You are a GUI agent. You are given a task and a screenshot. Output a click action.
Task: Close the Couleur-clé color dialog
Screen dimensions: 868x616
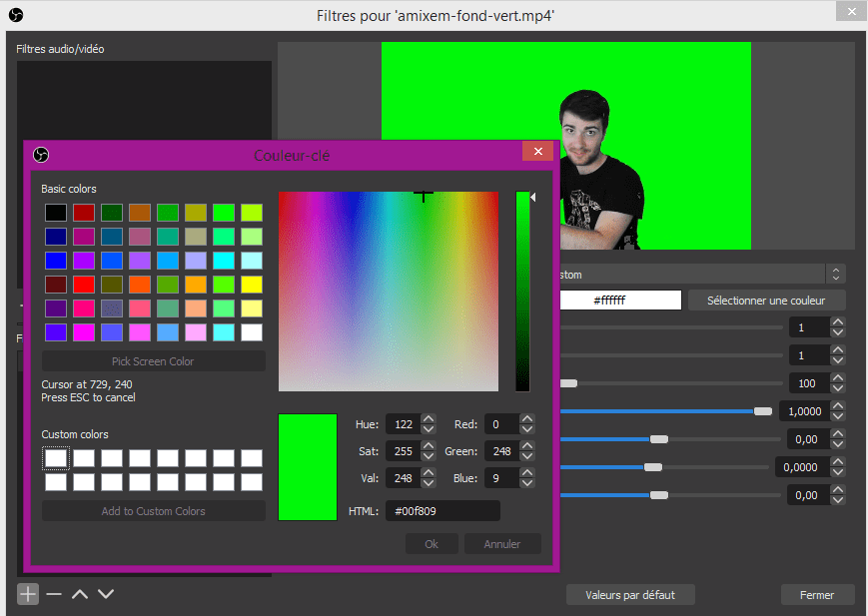(537, 152)
